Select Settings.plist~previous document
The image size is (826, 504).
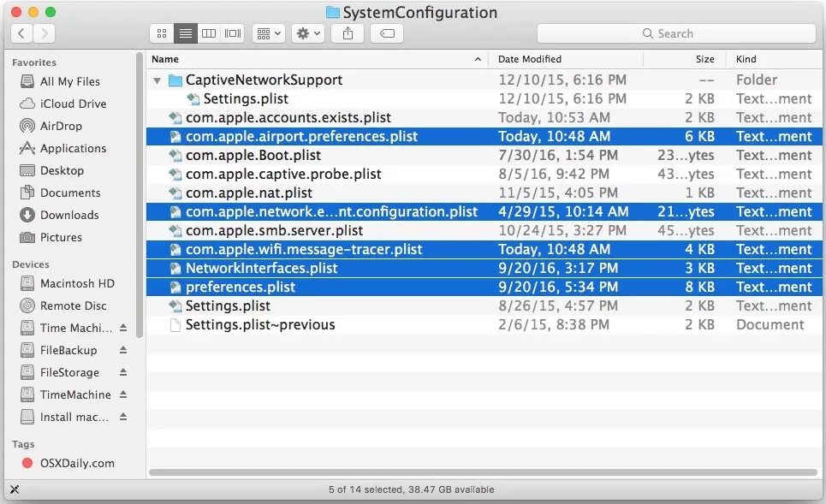[x=484, y=325]
